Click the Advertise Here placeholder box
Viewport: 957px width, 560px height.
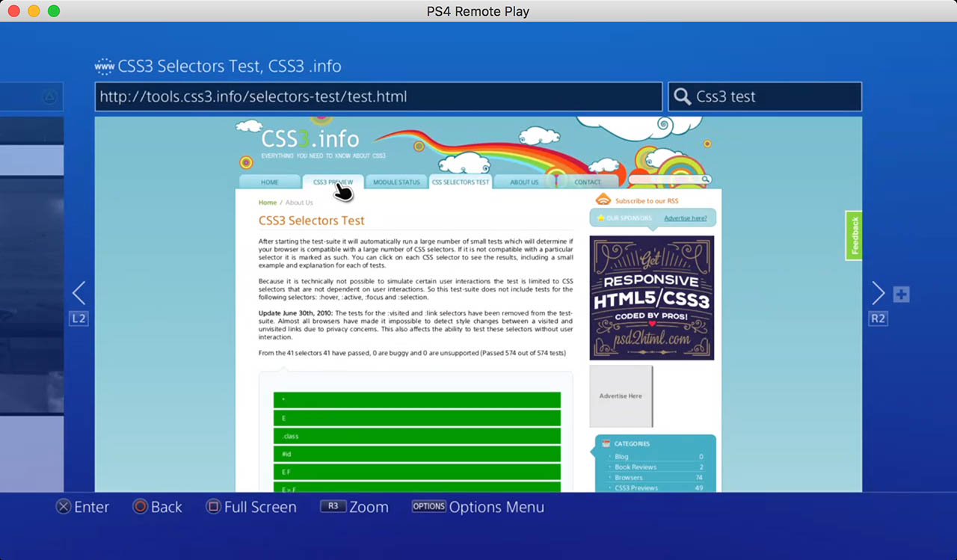coord(621,396)
